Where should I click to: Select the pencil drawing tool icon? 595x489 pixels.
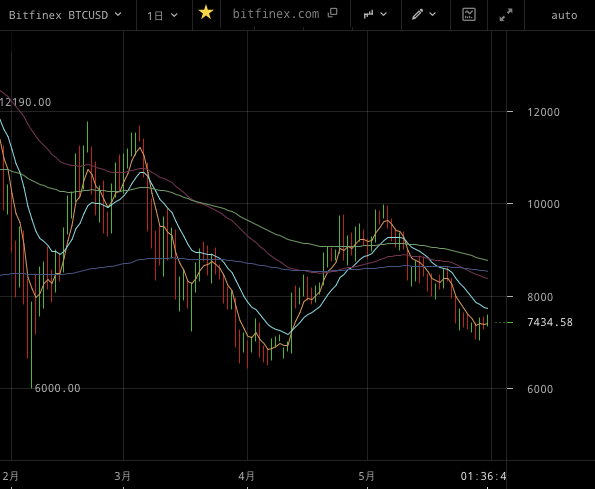pos(417,14)
